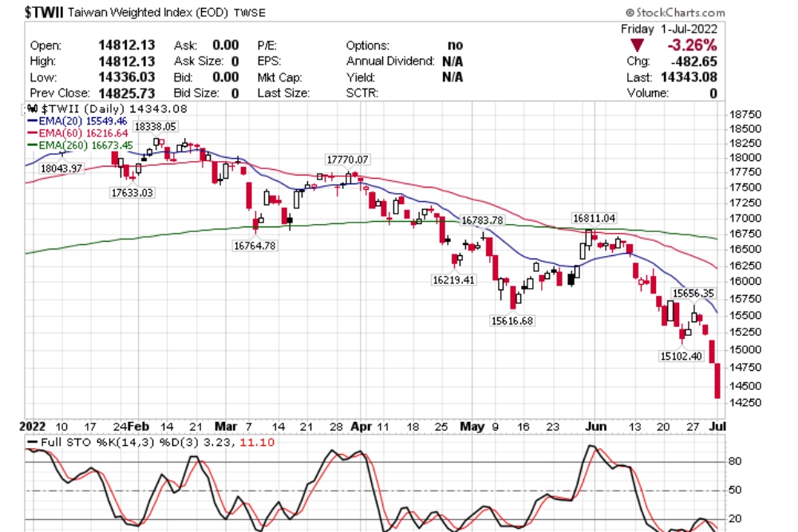
Task: Click the date Friday 1-Jul-2022
Action: pos(669,29)
